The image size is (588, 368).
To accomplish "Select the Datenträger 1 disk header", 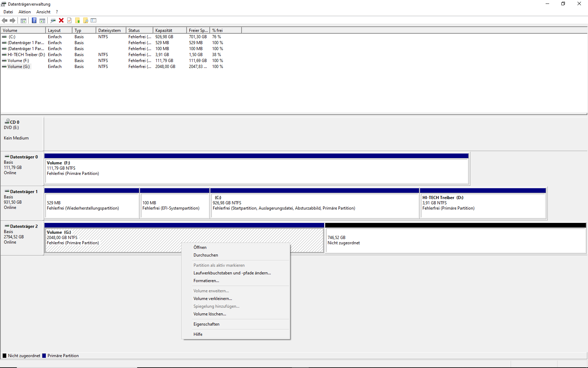I will tap(22, 203).
